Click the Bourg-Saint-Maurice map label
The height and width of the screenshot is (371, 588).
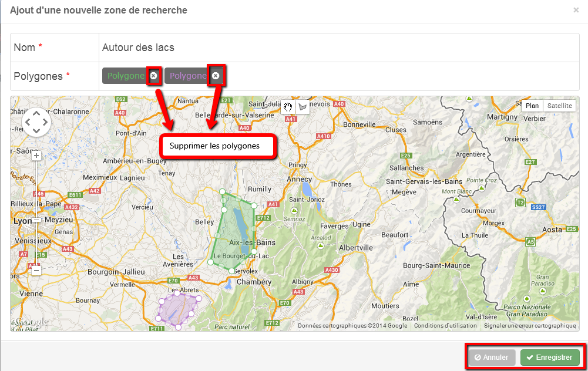[x=436, y=265]
